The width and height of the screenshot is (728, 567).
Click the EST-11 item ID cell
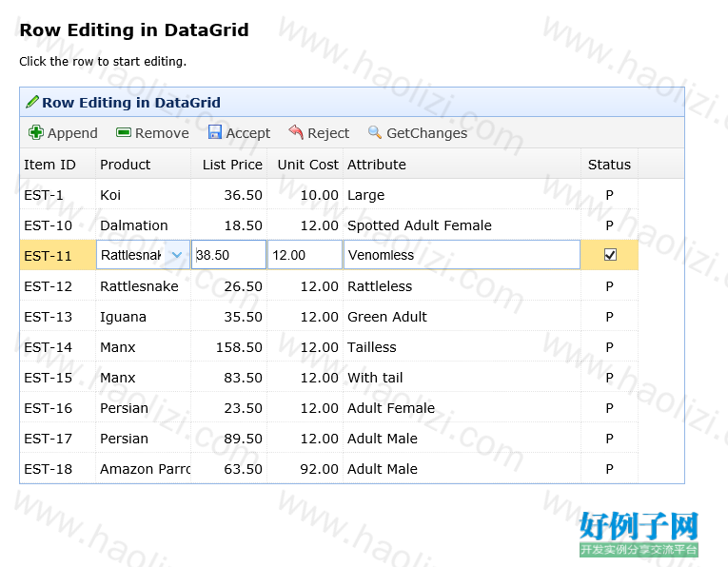click(x=58, y=255)
